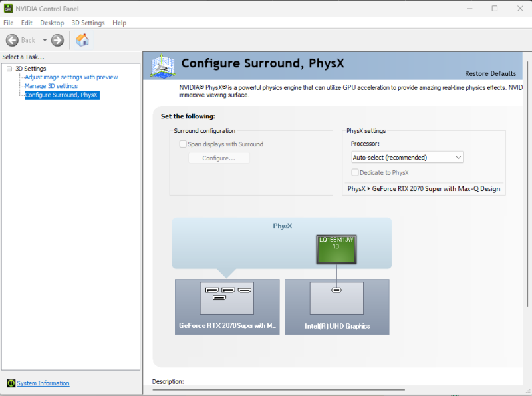Click the 3D Settings tree label

pos(31,69)
